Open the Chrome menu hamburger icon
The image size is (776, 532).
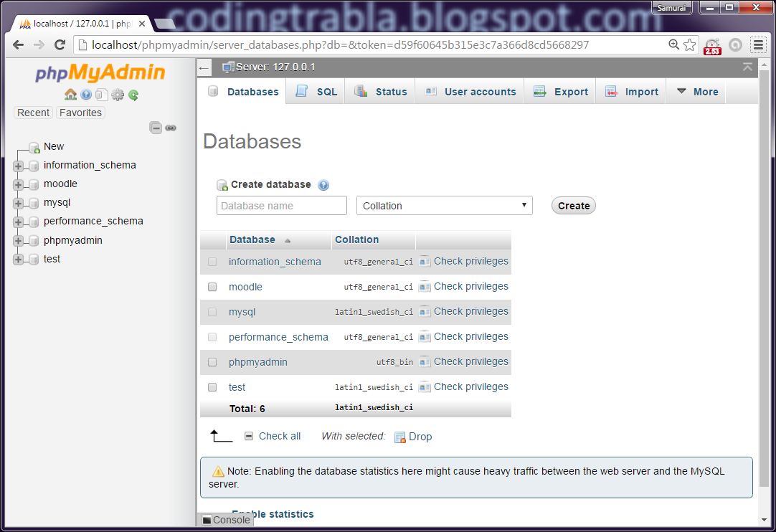(x=758, y=45)
